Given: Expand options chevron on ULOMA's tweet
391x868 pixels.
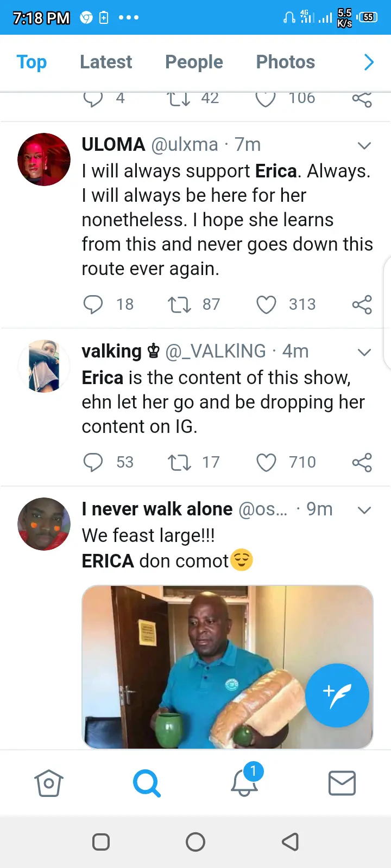Looking at the screenshot, I should (x=364, y=145).
